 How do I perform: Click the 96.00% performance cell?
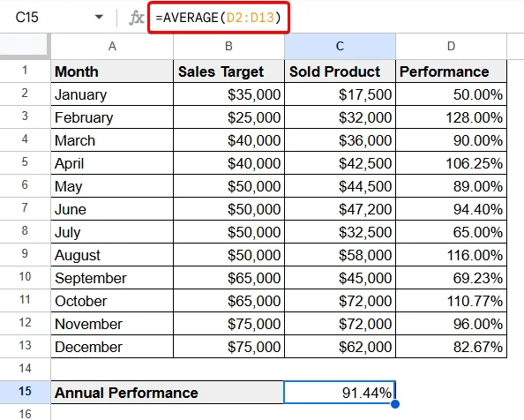(x=451, y=324)
